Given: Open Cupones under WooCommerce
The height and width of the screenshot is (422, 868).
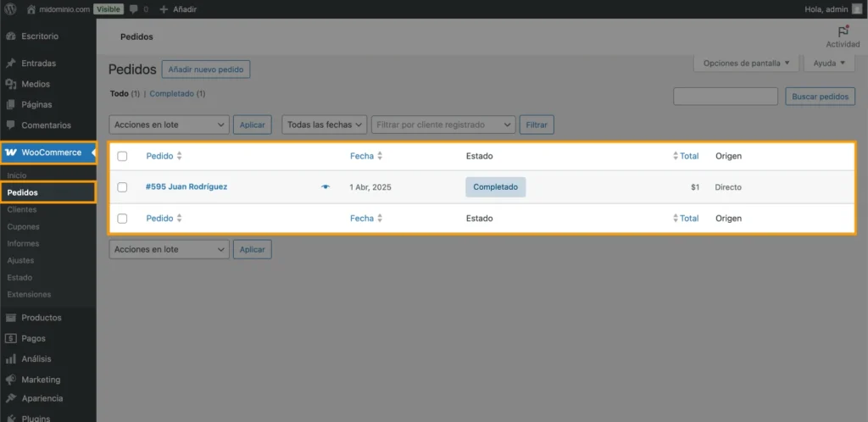Looking at the screenshot, I should (23, 227).
